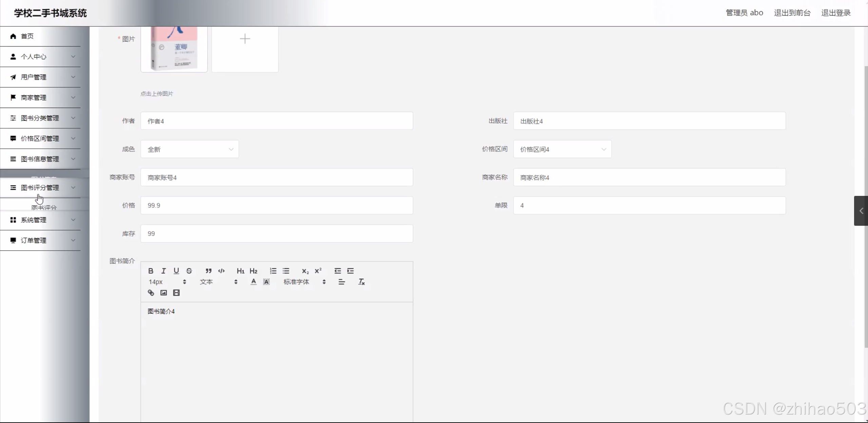868x423 pixels.
Task: Insert a blockquote in editor
Action: point(208,271)
